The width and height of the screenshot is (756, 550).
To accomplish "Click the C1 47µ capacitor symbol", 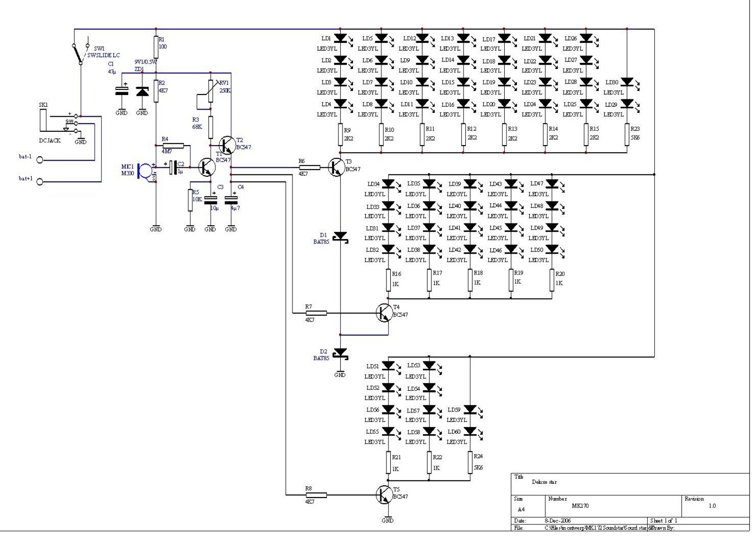I will click(122, 90).
